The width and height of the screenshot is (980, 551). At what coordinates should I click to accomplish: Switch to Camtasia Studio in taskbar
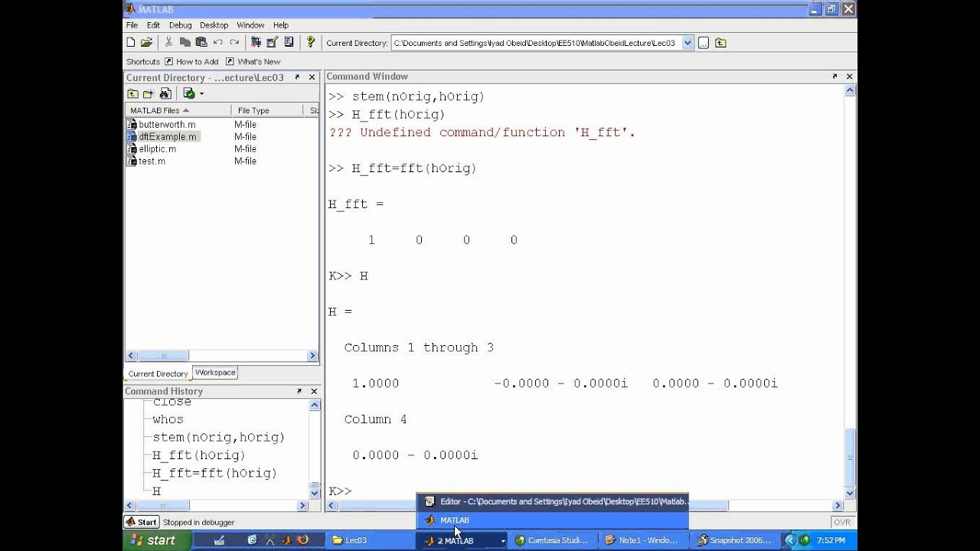(554, 540)
